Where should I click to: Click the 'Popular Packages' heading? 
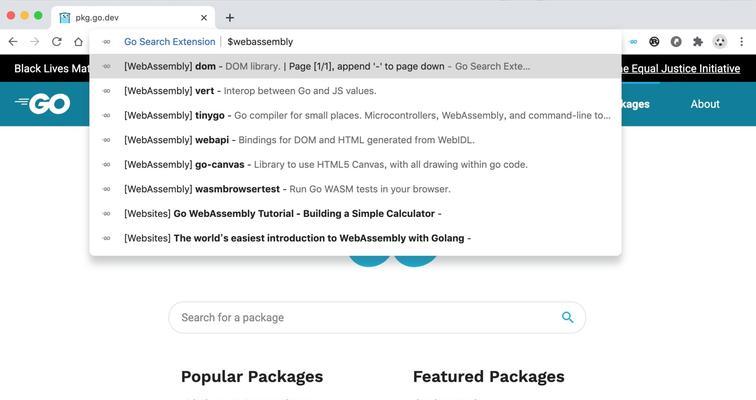click(x=252, y=376)
